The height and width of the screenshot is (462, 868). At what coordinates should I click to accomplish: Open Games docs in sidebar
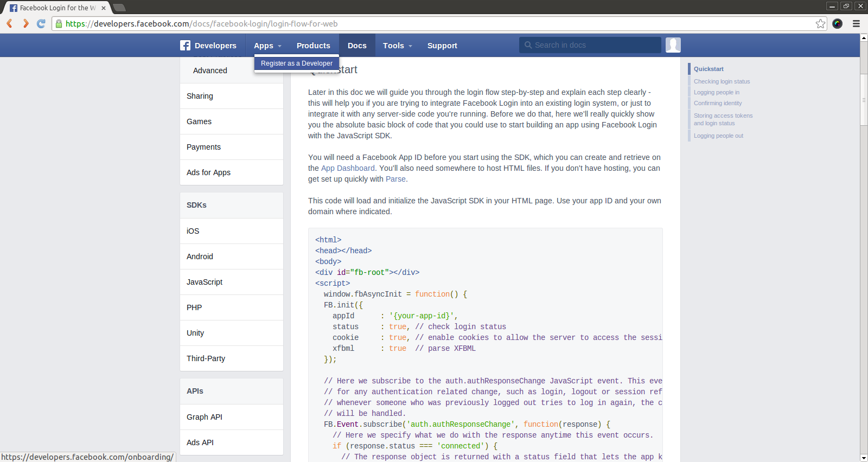tap(232, 121)
